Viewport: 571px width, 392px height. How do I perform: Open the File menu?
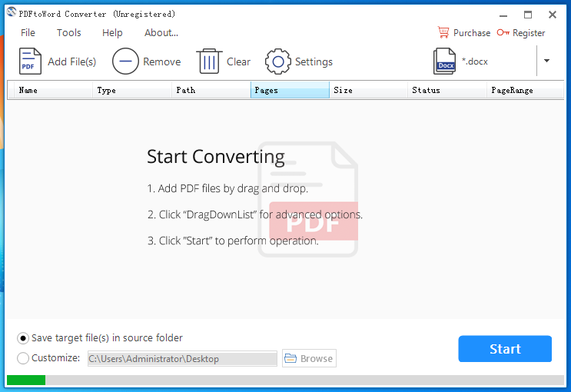[28, 33]
